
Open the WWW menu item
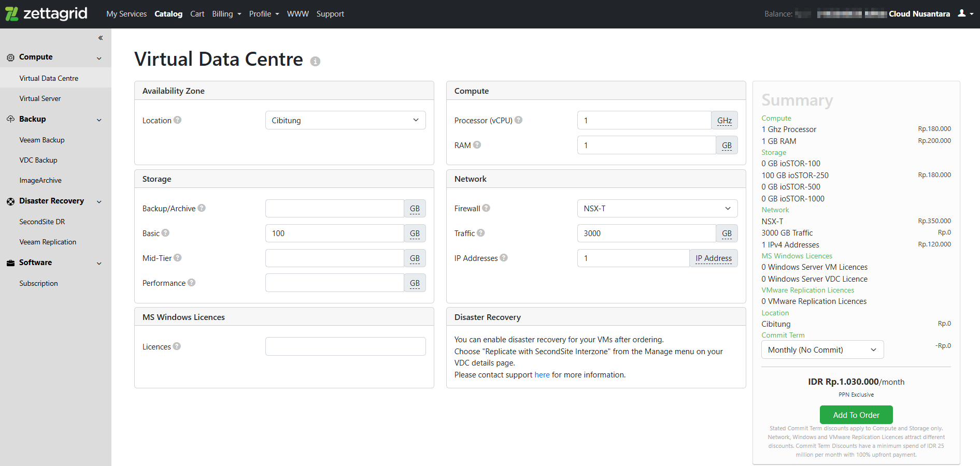pos(297,14)
